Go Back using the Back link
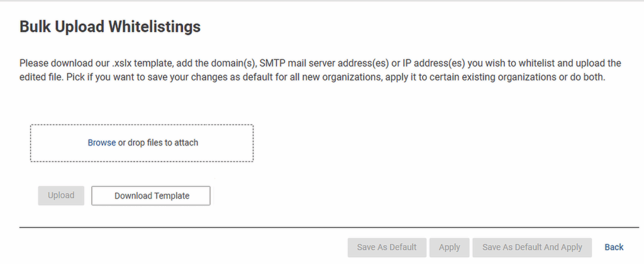644x264 pixels. 614,247
